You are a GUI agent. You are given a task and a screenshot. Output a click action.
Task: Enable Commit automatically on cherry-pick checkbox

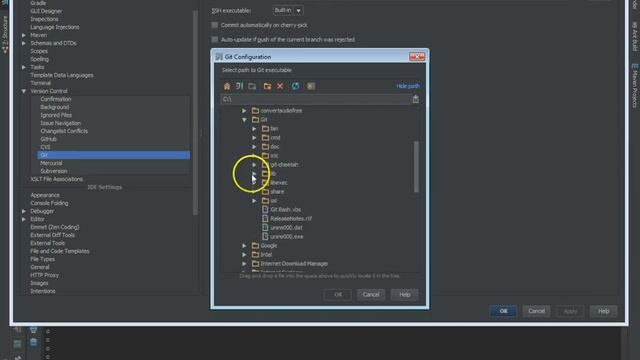pos(215,25)
